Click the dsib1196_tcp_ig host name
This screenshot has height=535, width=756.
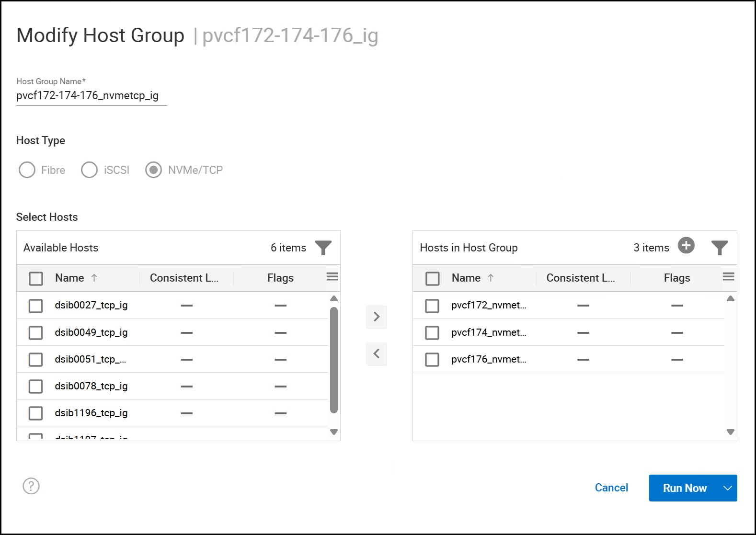pyautogui.click(x=91, y=413)
